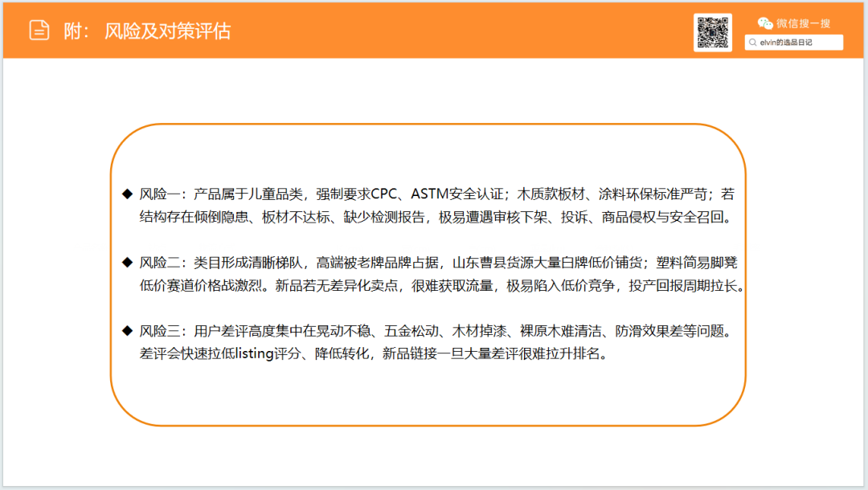Click the diamond bullet before 风险三
This screenshot has height=490, width=868.
point(127,331)
